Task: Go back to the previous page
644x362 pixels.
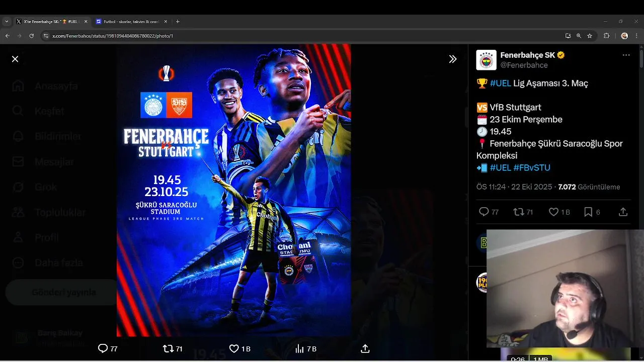Action: coord(7,36)
